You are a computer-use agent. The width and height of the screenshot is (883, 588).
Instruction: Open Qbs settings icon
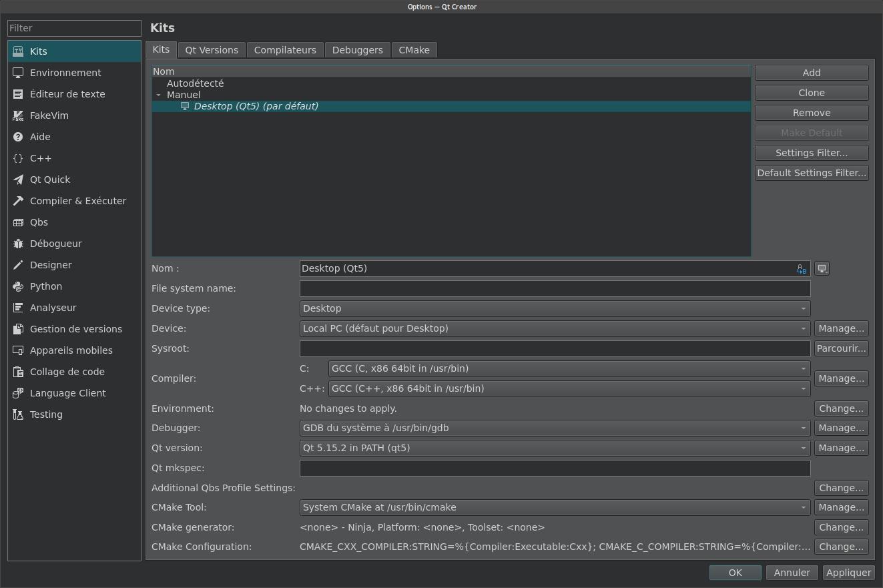click(x=18, y=222)
